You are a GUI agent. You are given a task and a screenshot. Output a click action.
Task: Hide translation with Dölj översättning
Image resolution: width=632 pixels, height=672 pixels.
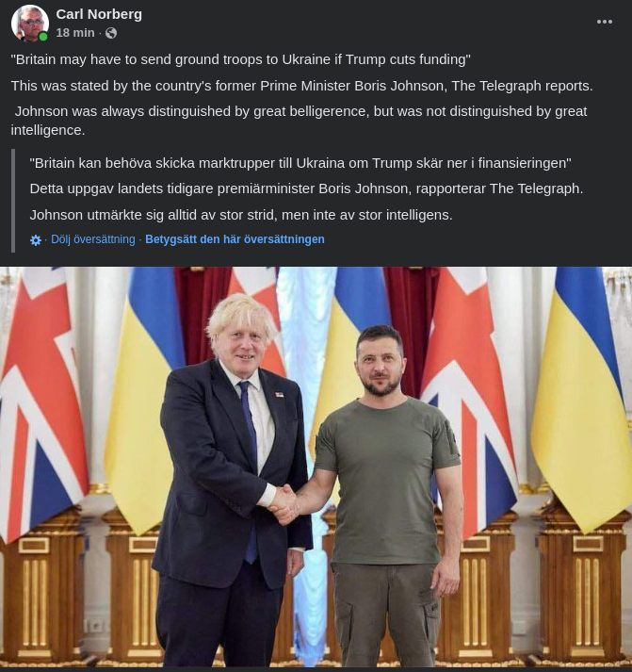[x=92, y=239]
